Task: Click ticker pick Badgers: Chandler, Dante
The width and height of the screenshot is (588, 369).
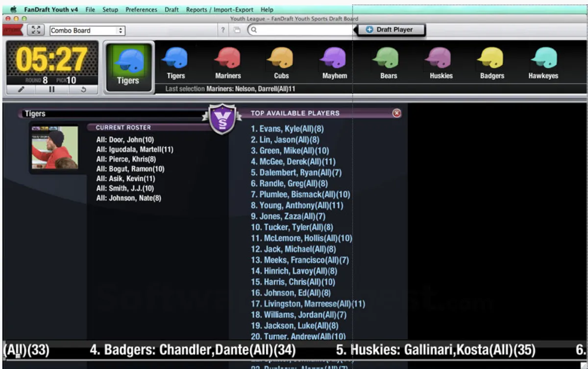Action: 193,350
